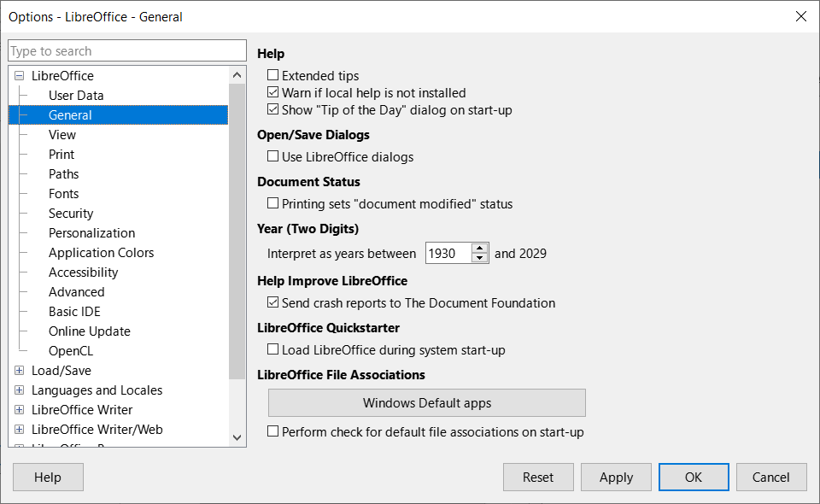Expand Languages and Locales
The image size is (820, 504).
coord(19,390)
